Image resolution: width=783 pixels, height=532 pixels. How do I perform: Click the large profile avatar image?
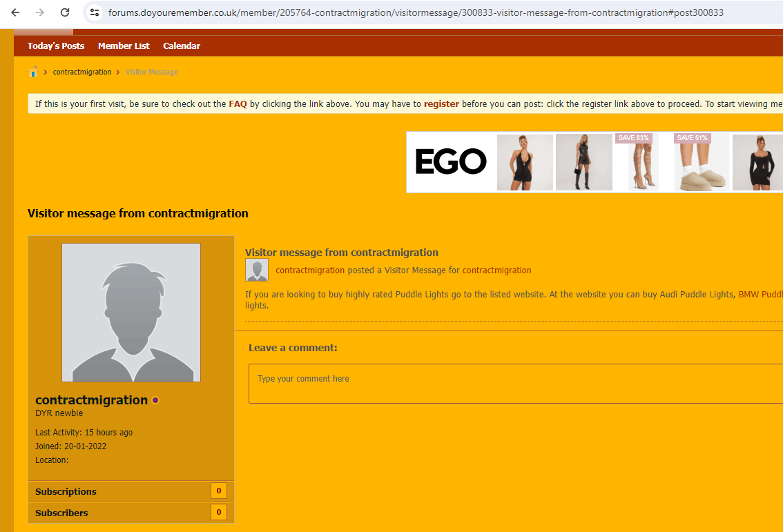[131, 313]
